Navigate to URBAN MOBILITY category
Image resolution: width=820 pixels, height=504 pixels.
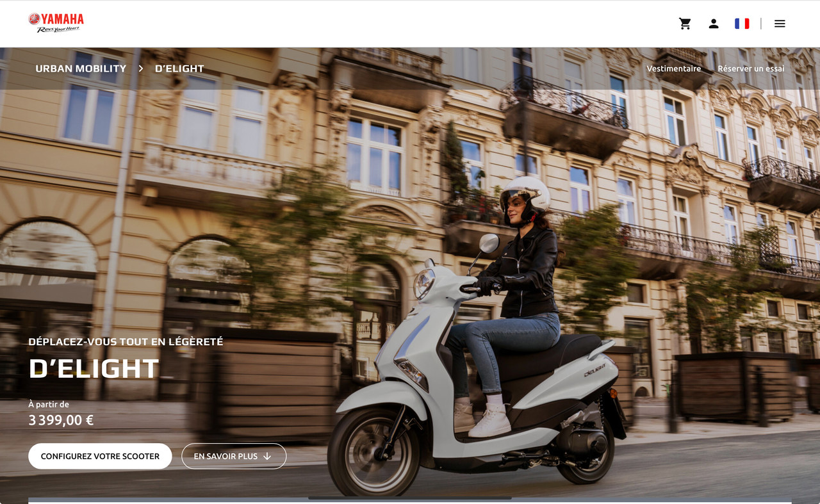click(81, 68)
